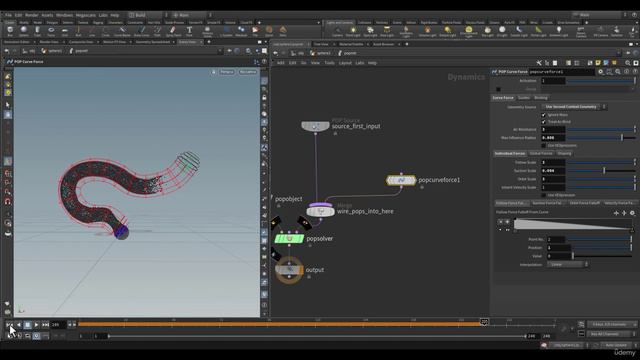Viewport: 640px width, 360px height.
Task: Click the network editor wrench tools icon
Action: coord(539,63)
